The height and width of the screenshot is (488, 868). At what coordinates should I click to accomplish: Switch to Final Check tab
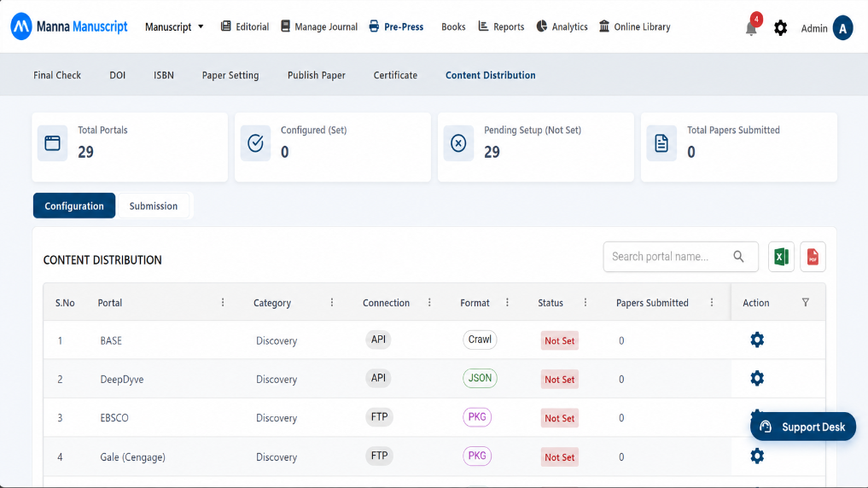(57, 75)
